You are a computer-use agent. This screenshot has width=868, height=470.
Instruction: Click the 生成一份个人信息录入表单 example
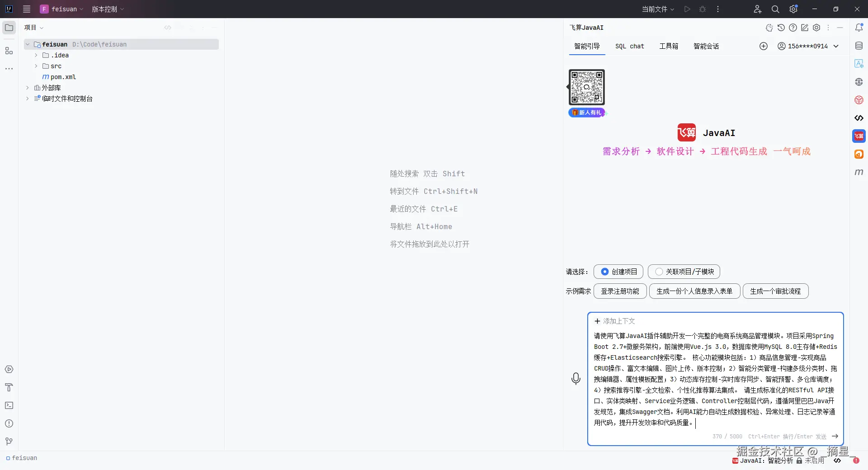click(694, 291)
